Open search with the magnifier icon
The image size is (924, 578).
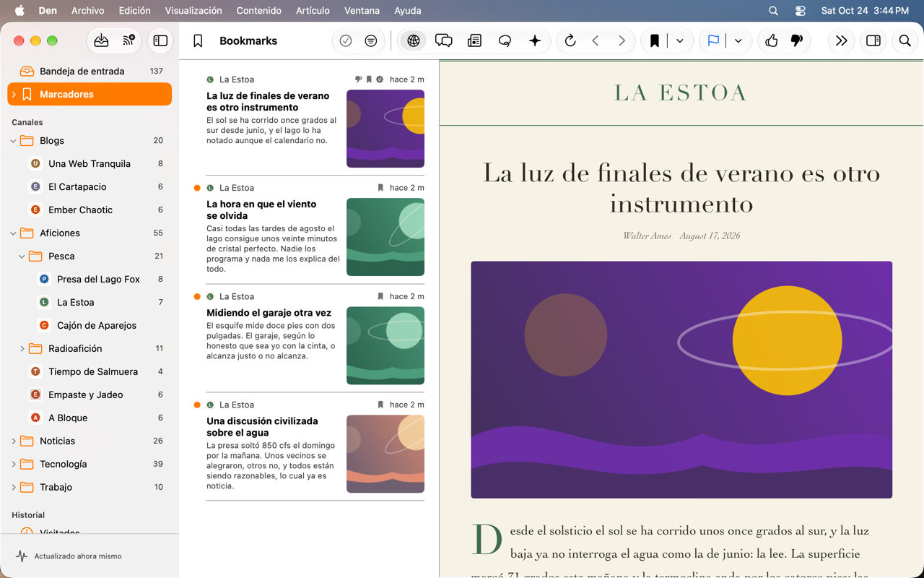[x=905, y=41]
